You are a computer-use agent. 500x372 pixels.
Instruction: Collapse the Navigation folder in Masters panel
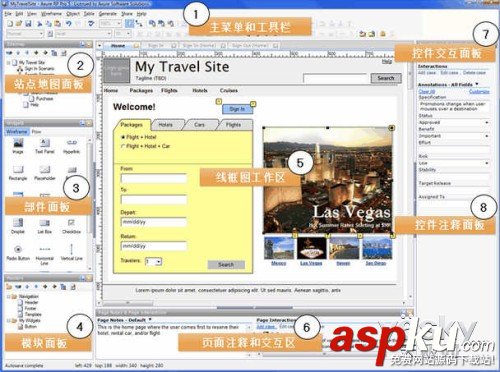[8, 296]
